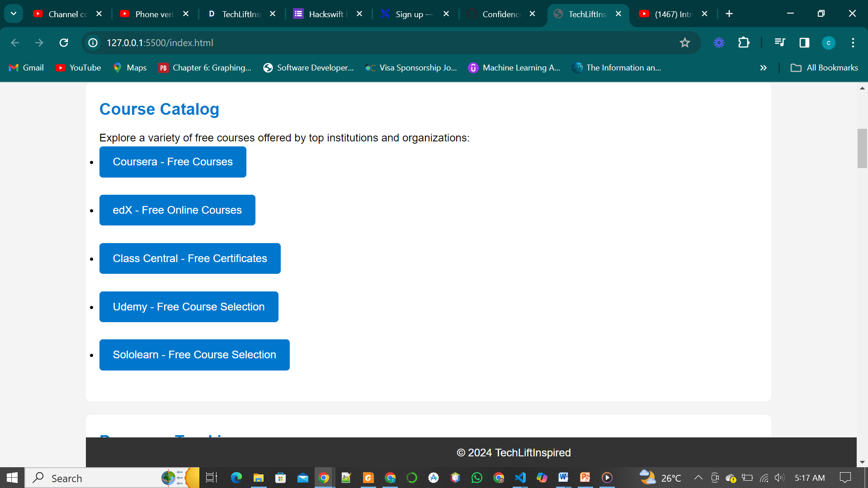This screenshot has height=488, width=868.
Task: Open the Extensions puzzle icon
Action: (744, 42)
